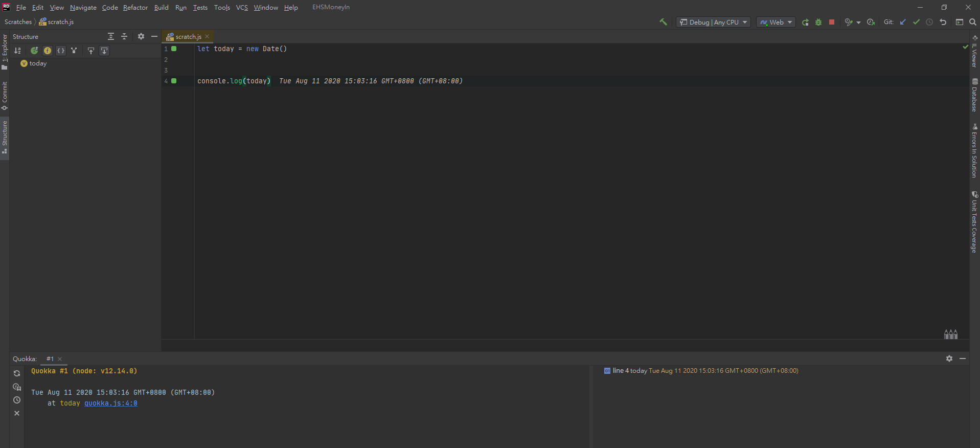Open the Debug | Any CPU configuration dropdown
This screenshot has width=980, height=448.
(713, 22)
